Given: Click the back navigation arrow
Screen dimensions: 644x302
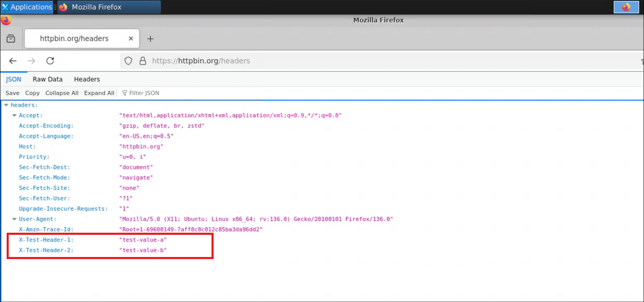Looking at the screenshot, I should pos(13,61).
